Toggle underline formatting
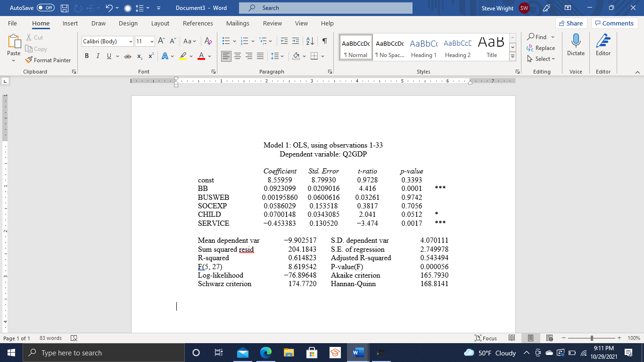This screenshot has height=362, width=644. pyautogui.click(x=109, y=56)
